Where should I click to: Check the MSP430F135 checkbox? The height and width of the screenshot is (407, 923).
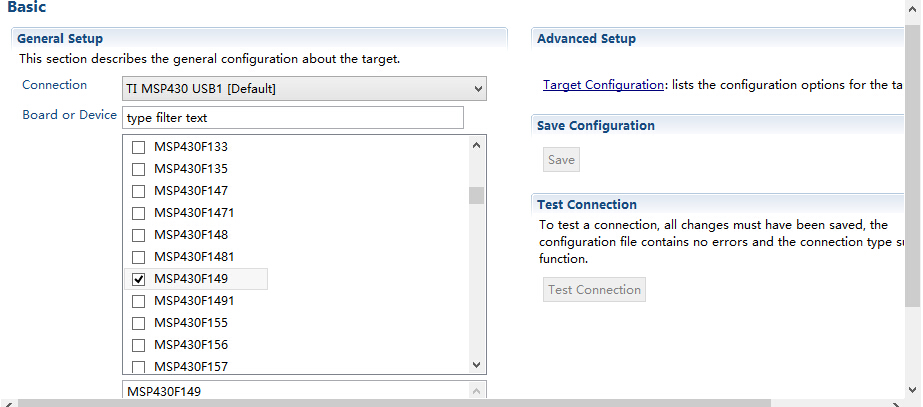pyautogui.click(x=138, y=169)
